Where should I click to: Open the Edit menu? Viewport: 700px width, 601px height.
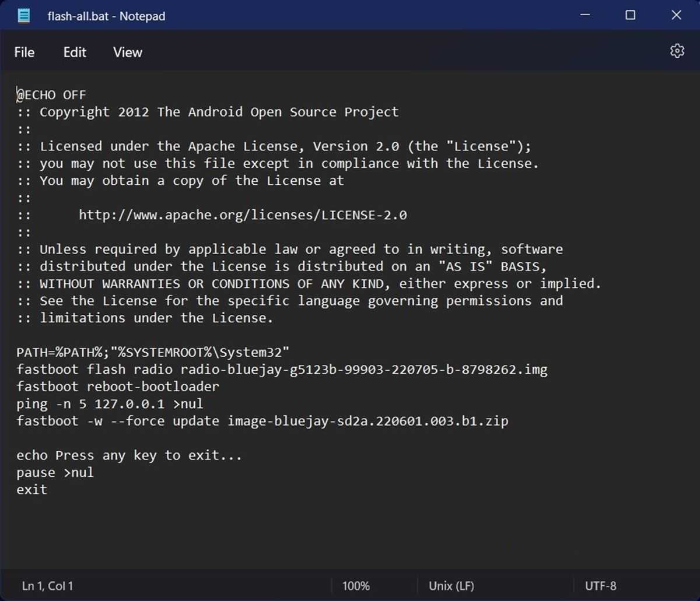tap(75, 52)
